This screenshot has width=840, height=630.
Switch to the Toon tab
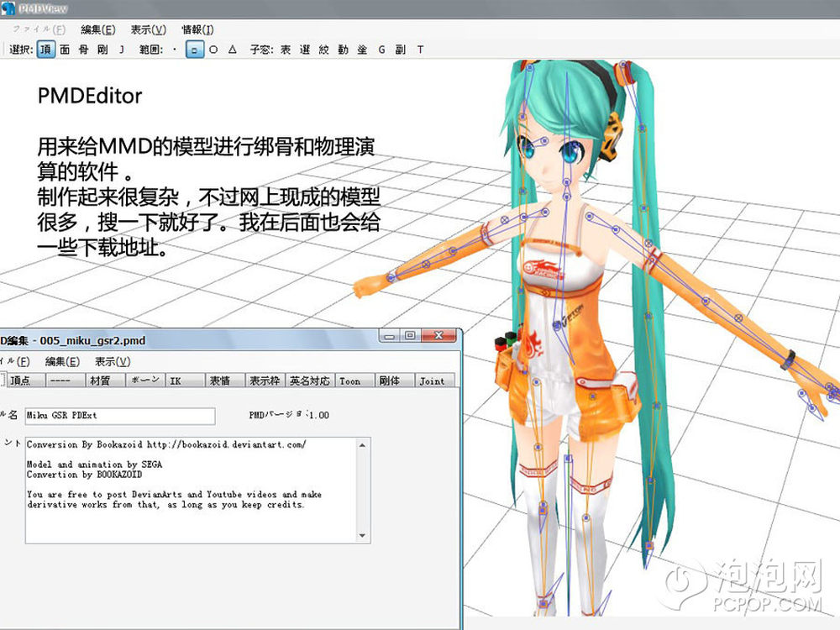(354, 381)
